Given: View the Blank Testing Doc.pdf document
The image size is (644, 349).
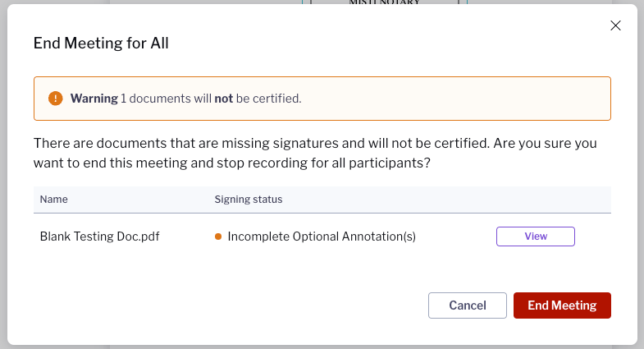Looking at the screenshot, I should [x=535, y=236].
